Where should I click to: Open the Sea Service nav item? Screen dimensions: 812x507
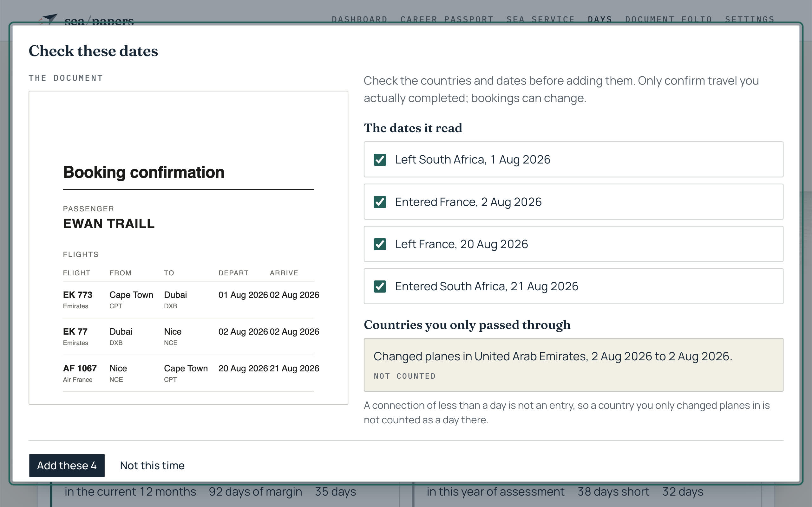click(x=540, y=19)
